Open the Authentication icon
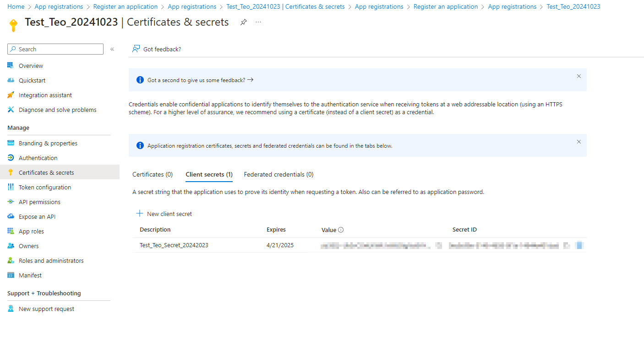 (11, 158)
